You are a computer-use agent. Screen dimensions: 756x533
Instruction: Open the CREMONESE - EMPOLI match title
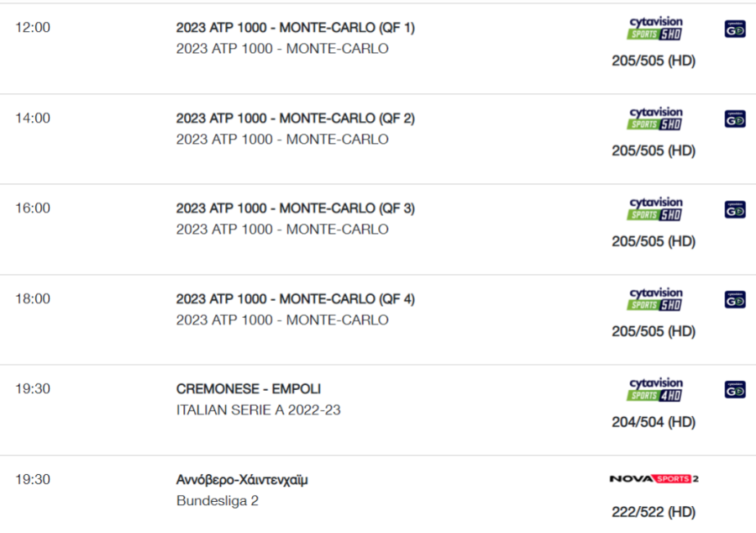coord(248,389)
